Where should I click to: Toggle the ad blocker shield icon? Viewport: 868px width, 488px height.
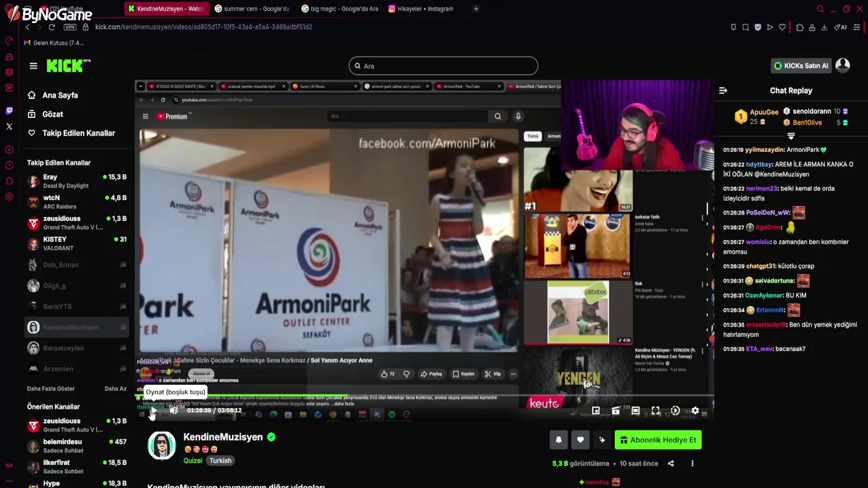point(757,27)
